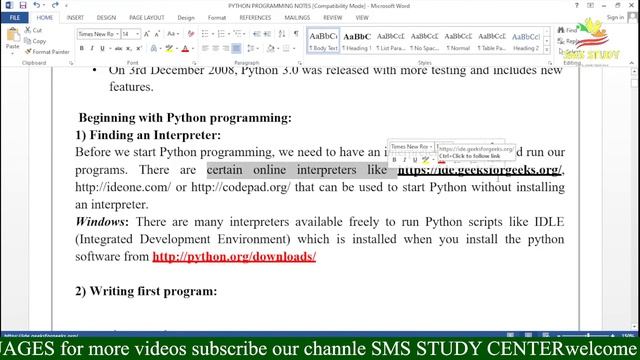Switch to the REFERENCES tab

255,18
